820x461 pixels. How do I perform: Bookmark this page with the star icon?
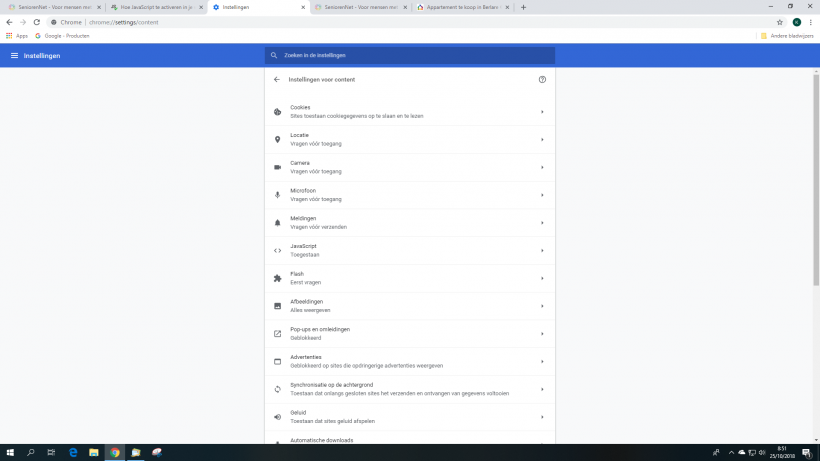[x=779, y=22]
